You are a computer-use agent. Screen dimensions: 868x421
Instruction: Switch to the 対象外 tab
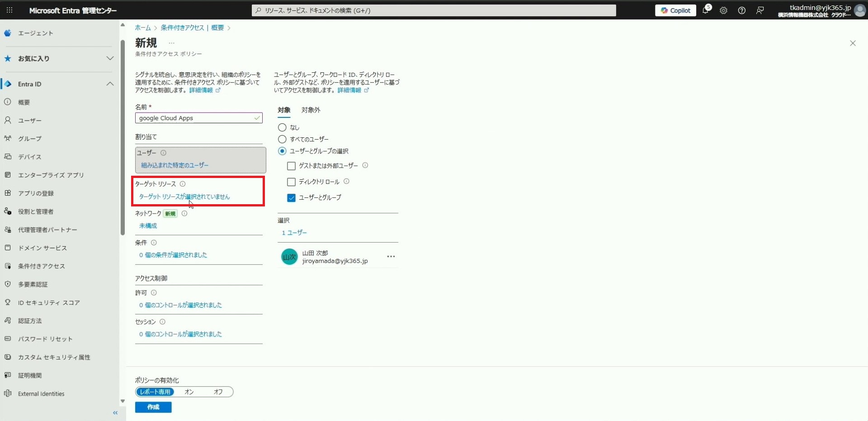coord(311,110)
